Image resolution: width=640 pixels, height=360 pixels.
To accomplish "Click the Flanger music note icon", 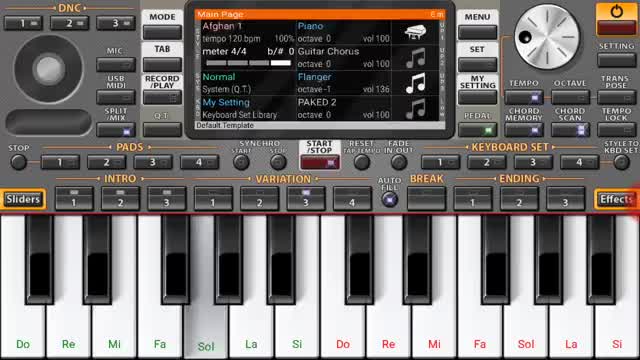I will pyautogui.click(x=416, y=83).
